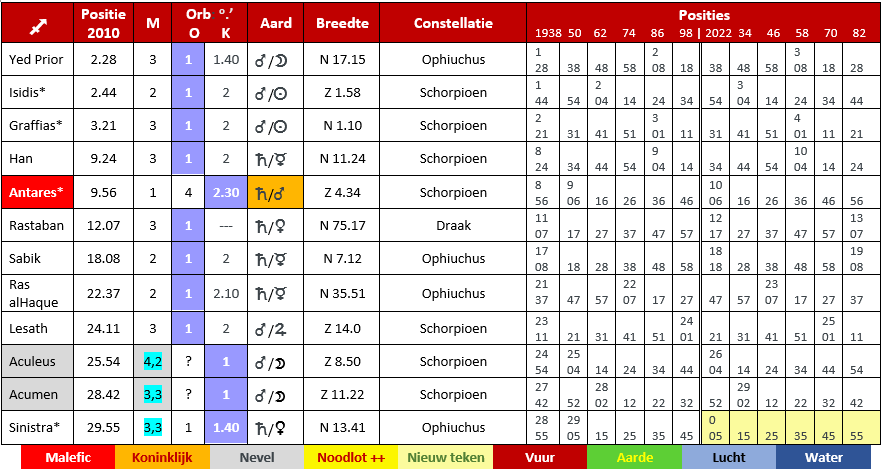The height and width of the screenshot is (472, 884).
Task: Select the Ras alHaque star name cell
Action: (37, 293)
